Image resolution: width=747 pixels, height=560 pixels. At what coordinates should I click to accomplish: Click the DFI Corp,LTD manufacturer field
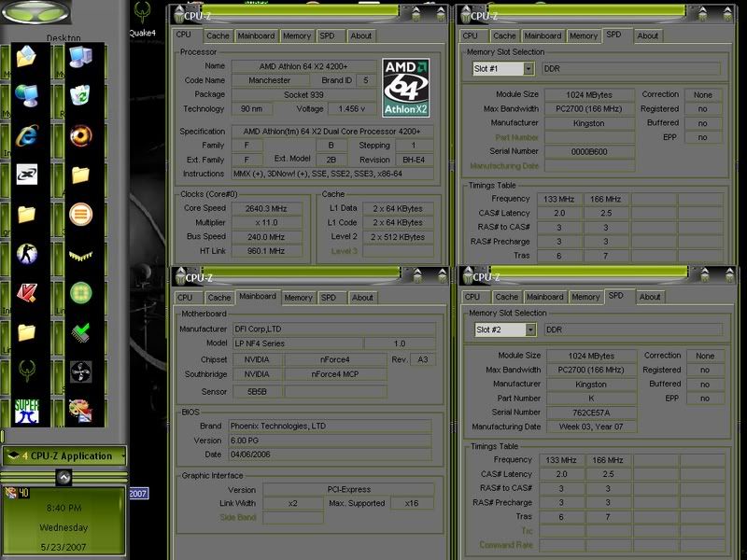click(x=333, y=329)
